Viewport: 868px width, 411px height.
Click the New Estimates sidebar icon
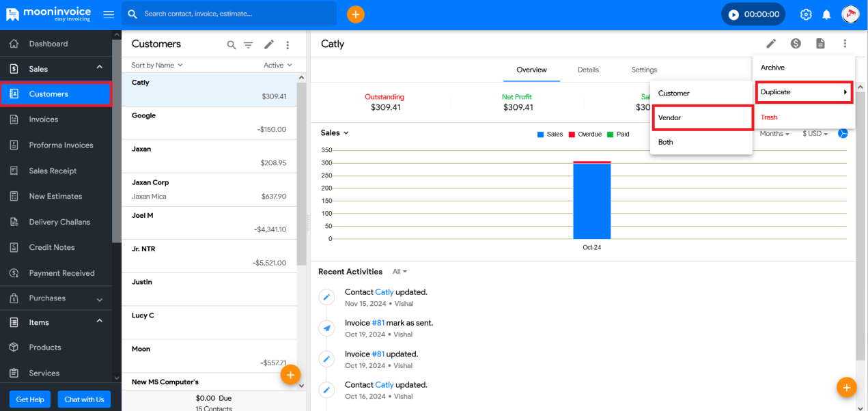click(14, 196)
